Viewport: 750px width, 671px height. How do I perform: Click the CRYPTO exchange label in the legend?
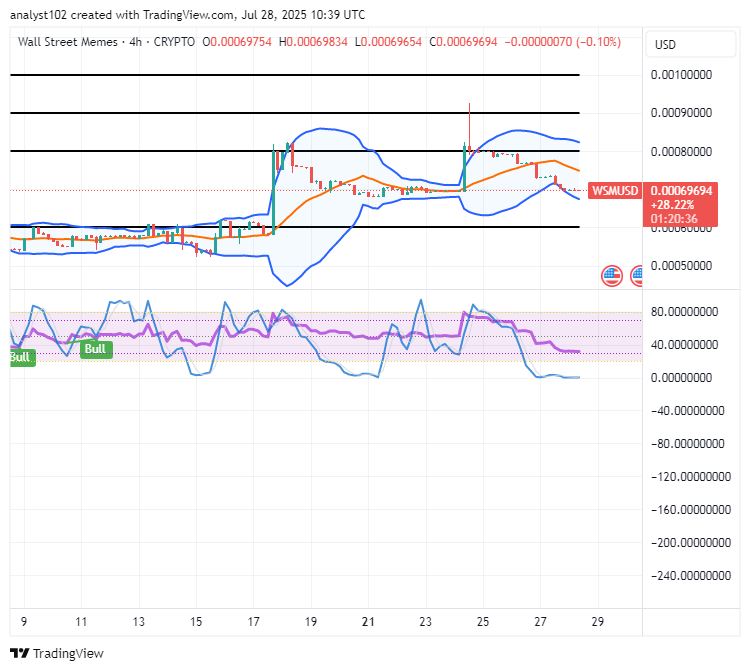click(x=174, y=42)
